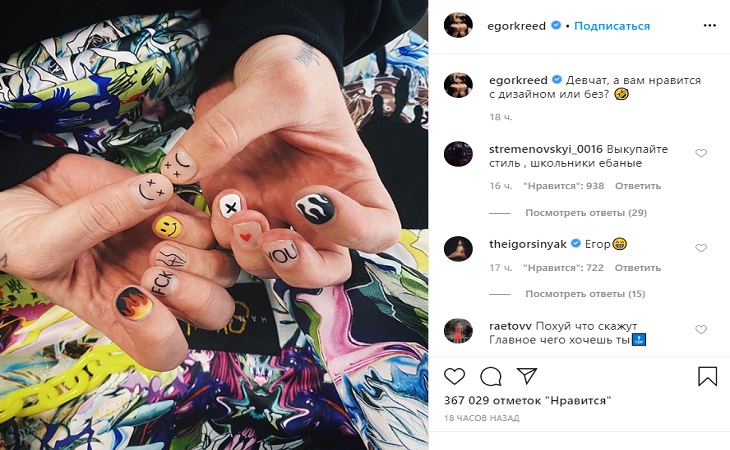Open the comment speech bubble icon
The height and width of the screenshot is (450, 730).
point(490,376)
